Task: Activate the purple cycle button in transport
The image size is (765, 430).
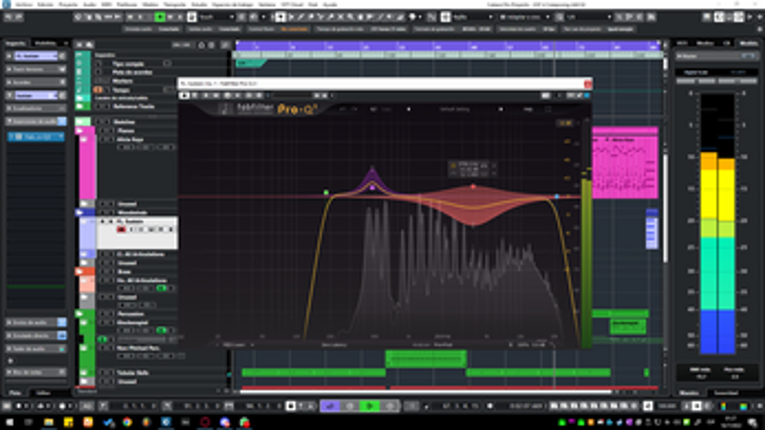Action: tap(329, 406)
